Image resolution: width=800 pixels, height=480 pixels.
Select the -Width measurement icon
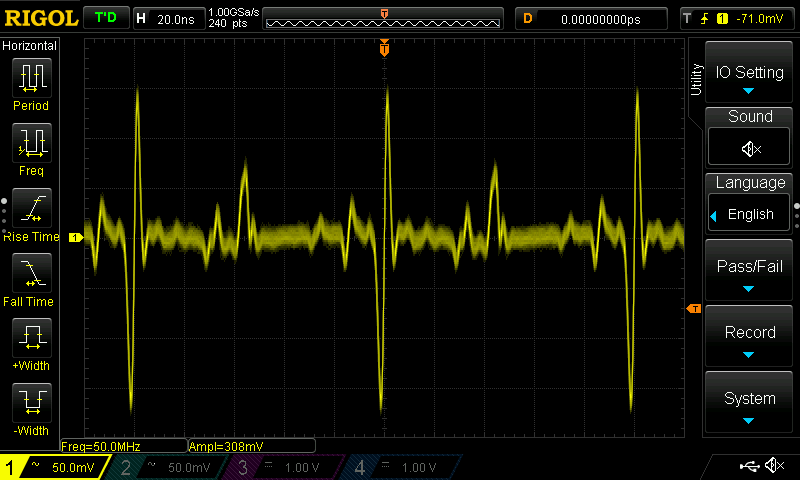[x=32, y=402]
